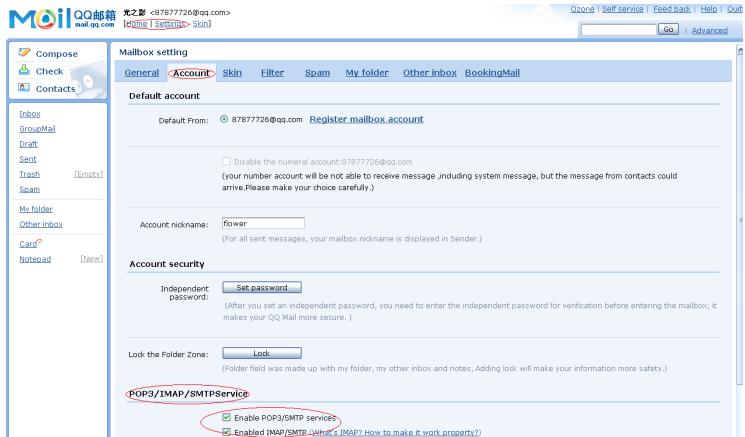The width and height of the screenshot is (745, 437).
Task: Empty the Trash folder
Action: tap(89, 174)
